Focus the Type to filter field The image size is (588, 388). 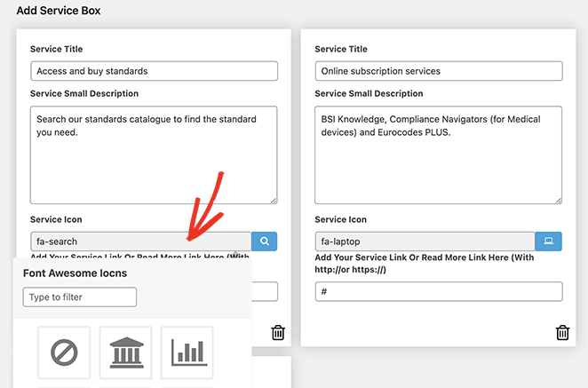click(80, 297)
